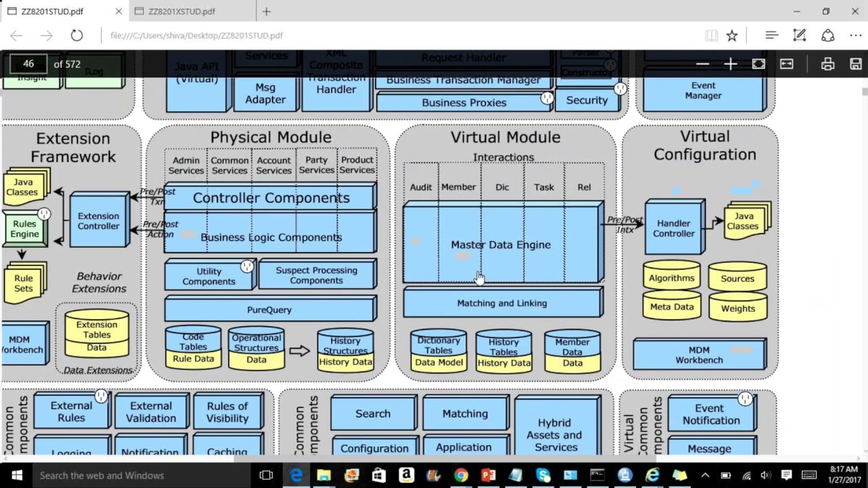The height and width of the screenshot is (488, 868).
Task: Click the fit to width icon
Action: 787,64
